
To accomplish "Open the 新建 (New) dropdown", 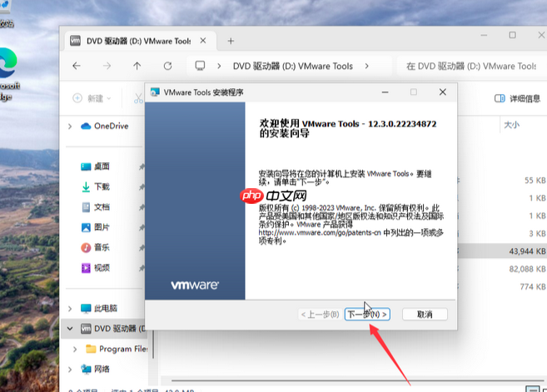I will point(92,98).
